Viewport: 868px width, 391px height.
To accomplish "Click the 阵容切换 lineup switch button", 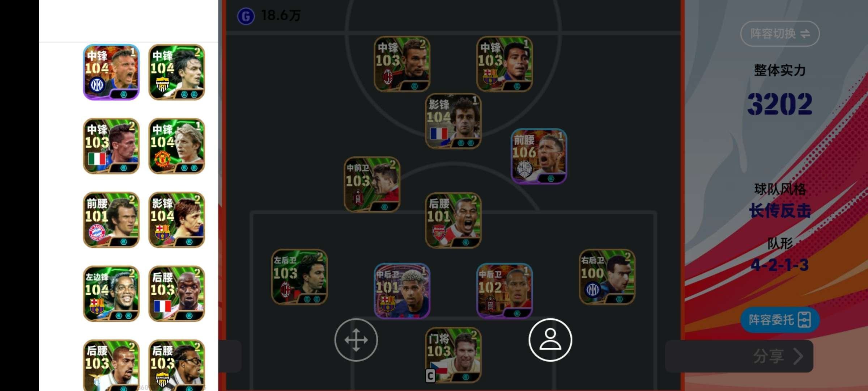I will (x=780, y=34).
